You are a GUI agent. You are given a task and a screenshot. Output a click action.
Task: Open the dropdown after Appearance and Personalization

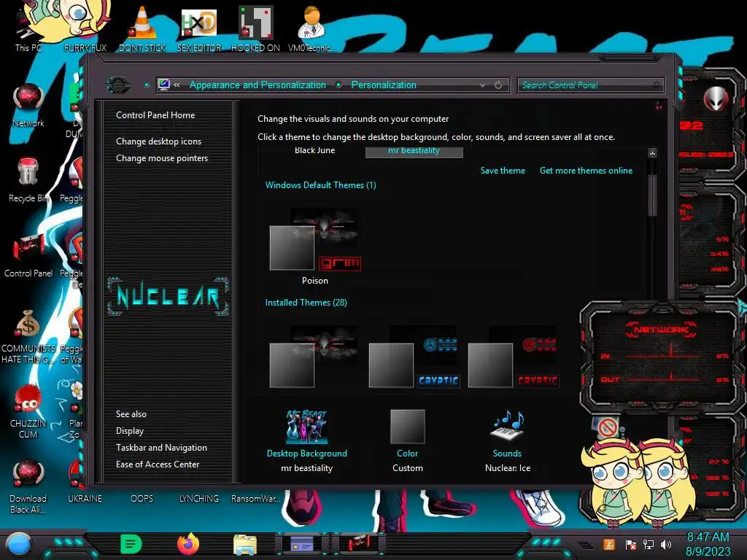338,85
